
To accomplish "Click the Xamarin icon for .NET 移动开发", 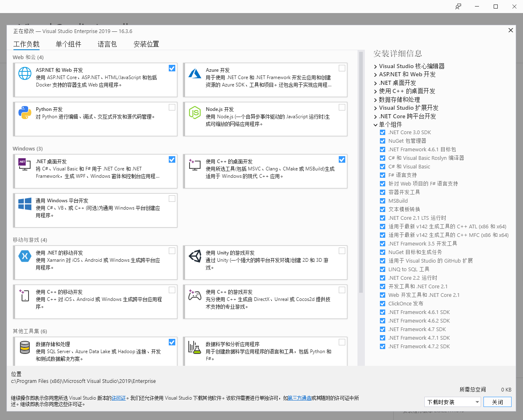I will click(25, 256).
